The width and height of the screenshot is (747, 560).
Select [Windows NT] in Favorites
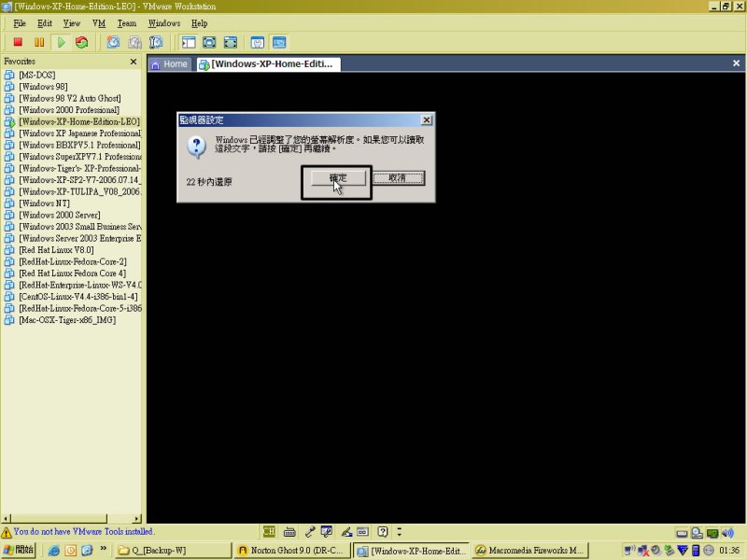(44, 203)
